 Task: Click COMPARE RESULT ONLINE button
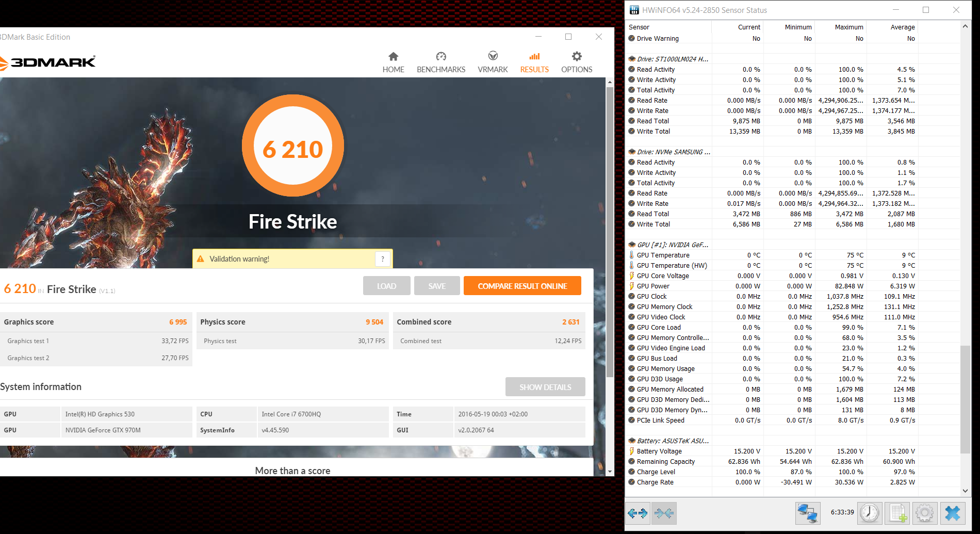coord(522,286)
